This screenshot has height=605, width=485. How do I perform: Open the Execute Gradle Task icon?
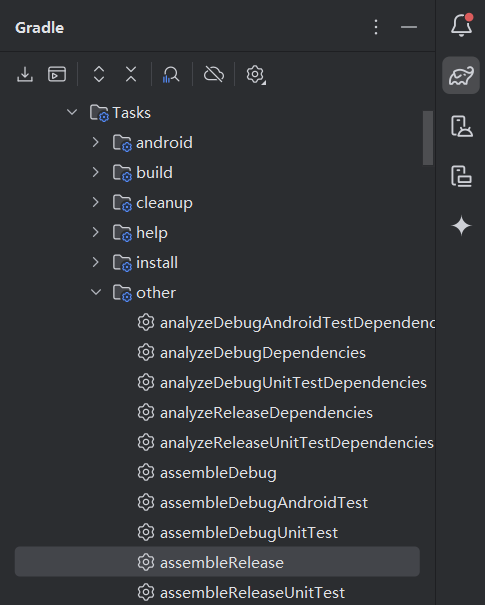pos(57,74)
